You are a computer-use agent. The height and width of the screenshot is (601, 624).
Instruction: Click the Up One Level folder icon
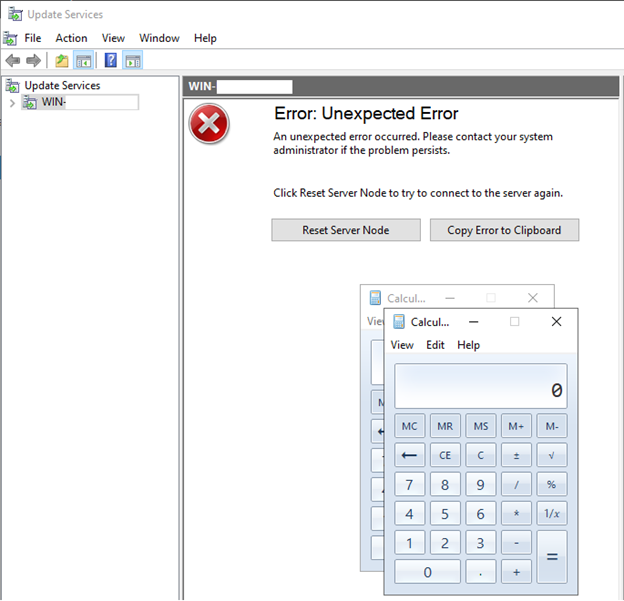pyautogui.click(x=62, y=60)
